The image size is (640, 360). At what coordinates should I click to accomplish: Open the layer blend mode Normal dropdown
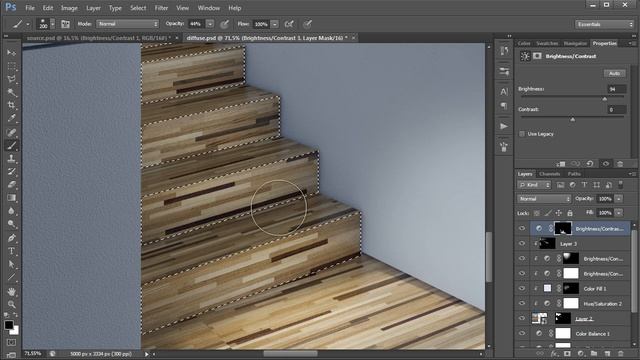pos(544,199)
